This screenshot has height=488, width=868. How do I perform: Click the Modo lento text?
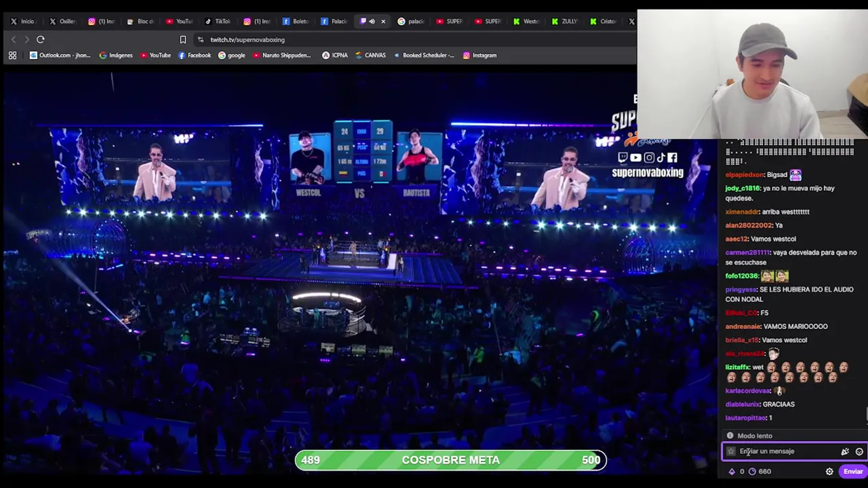point(755,436)
